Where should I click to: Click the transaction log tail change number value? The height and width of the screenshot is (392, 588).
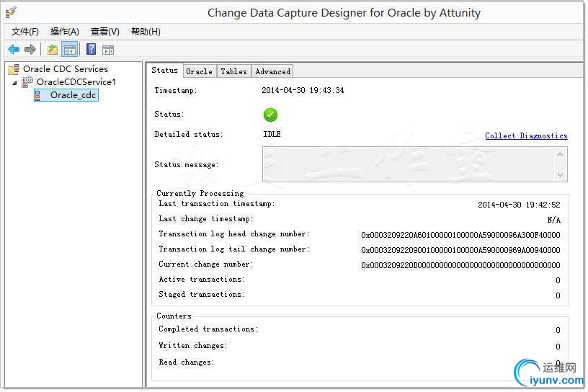click(460, 250)
